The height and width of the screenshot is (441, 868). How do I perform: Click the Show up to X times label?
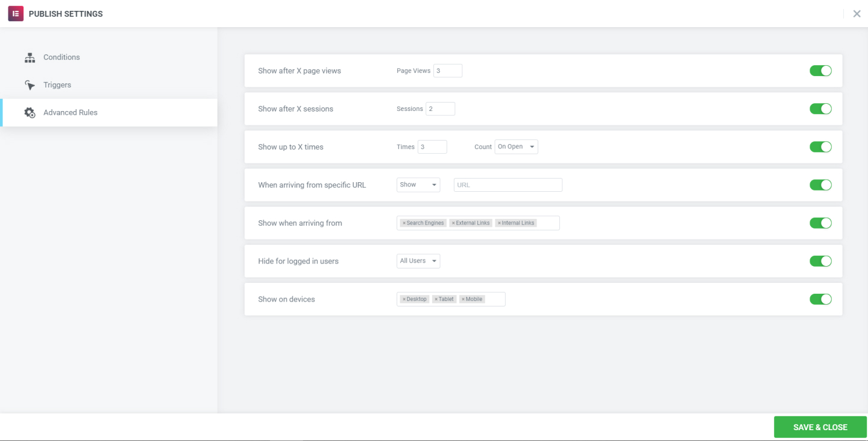click(291, 147)
